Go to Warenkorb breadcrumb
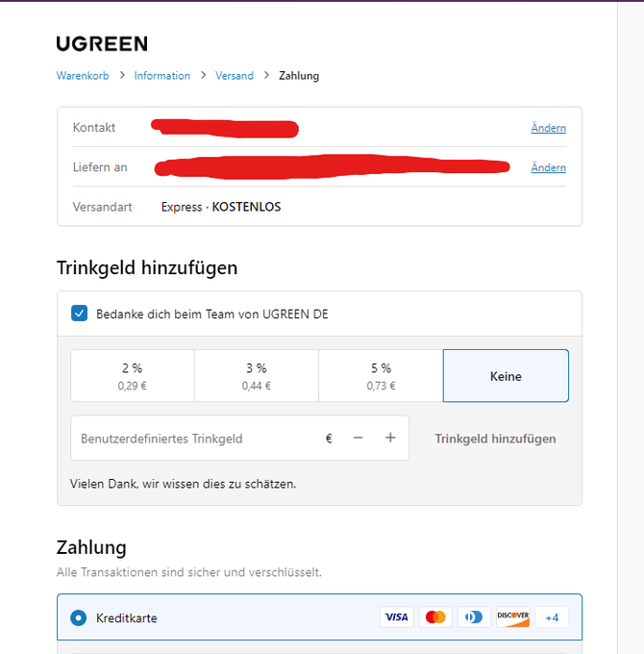Screen dimensions: 644x654 coord(83,76)
